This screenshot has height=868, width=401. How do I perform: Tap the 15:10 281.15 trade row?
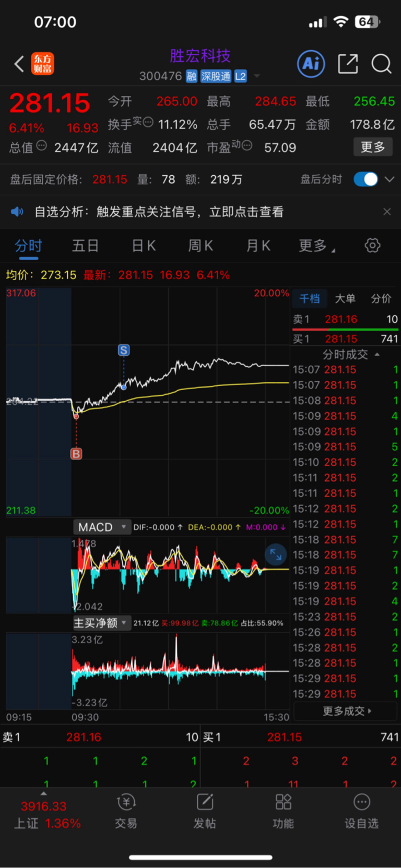(345, 462)
